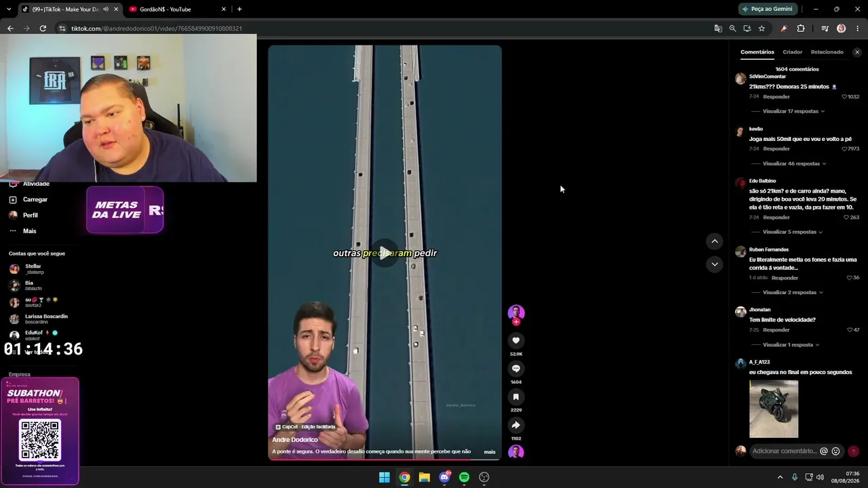Reply to Edu Balbino's comment
Viewport: 868px width, 488px height.
(776, 218)
